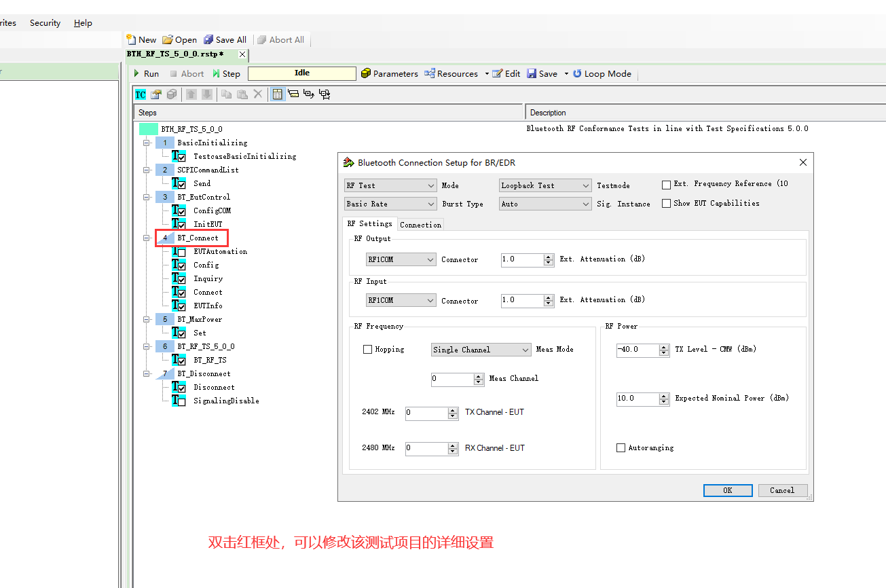Click the Meas Channel input field
The width and height of the screenshot is (886, 588).
(452, 379)
